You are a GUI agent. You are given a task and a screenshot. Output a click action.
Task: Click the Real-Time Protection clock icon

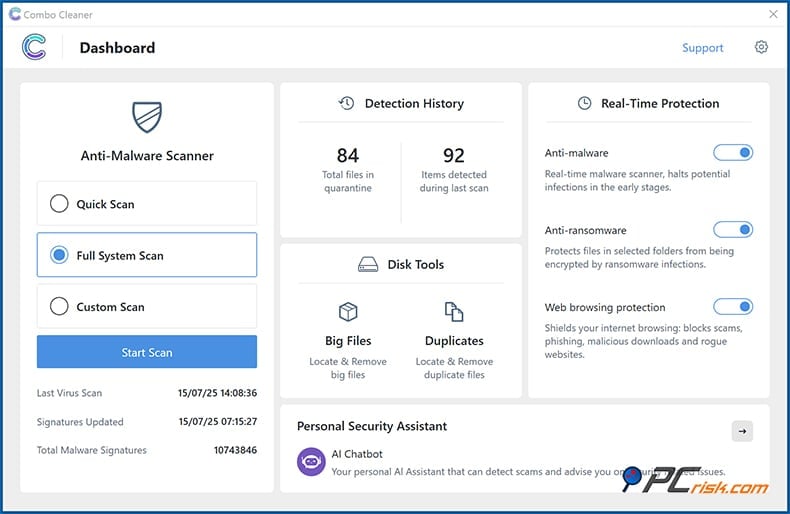(584, 103)
